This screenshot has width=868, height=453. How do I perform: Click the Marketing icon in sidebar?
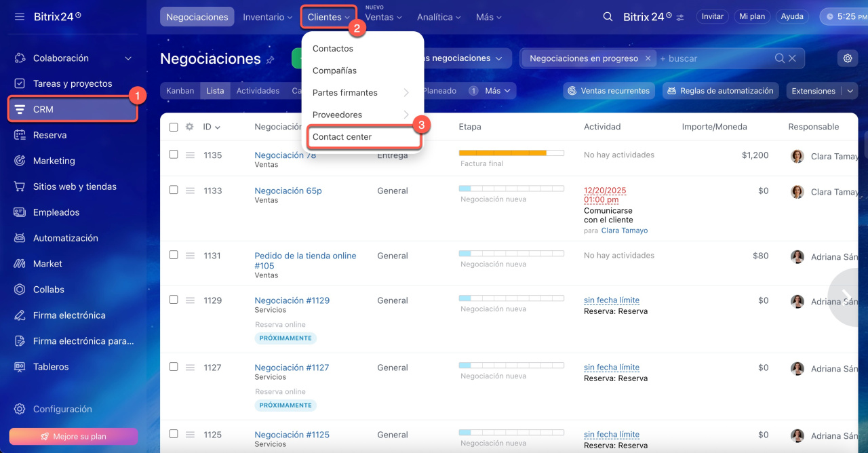20,161
